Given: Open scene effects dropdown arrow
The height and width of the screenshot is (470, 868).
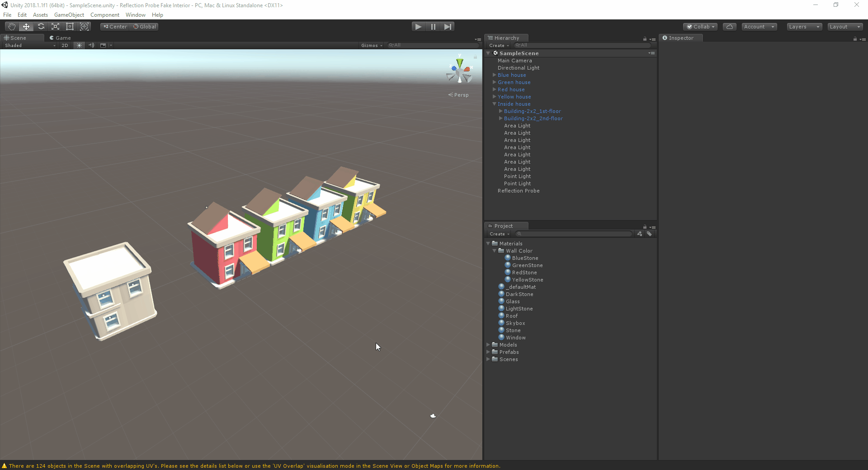Looking at the screenshot, I should (111, 45).
